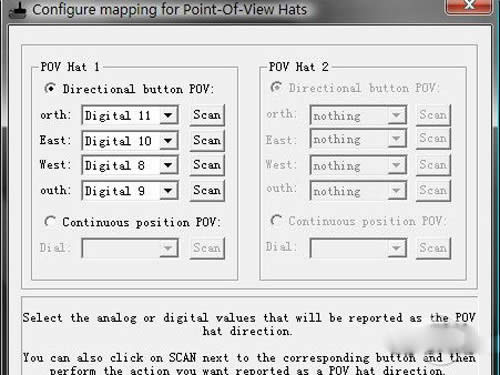Viewport: 500px width, 375px height.
Task: Open Hat 2 North dropdown showing nothing
Action: pos(358,115)
